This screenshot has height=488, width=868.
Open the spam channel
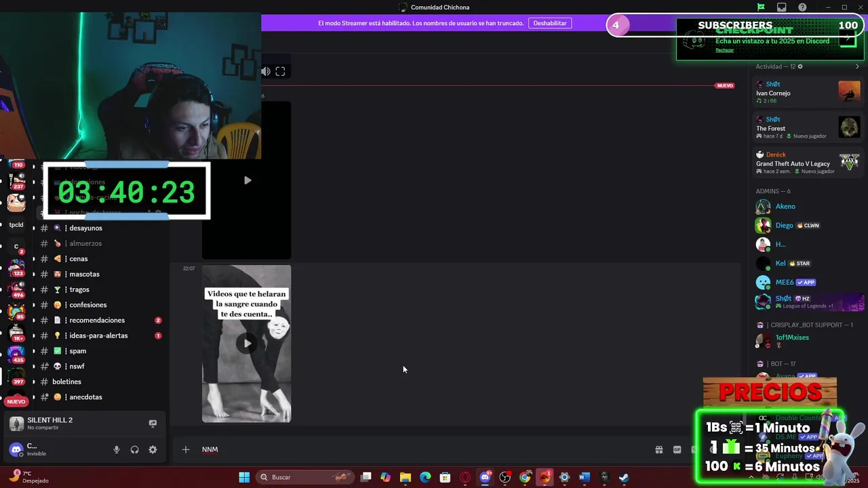pyautogui.click(x=100, y=351)
